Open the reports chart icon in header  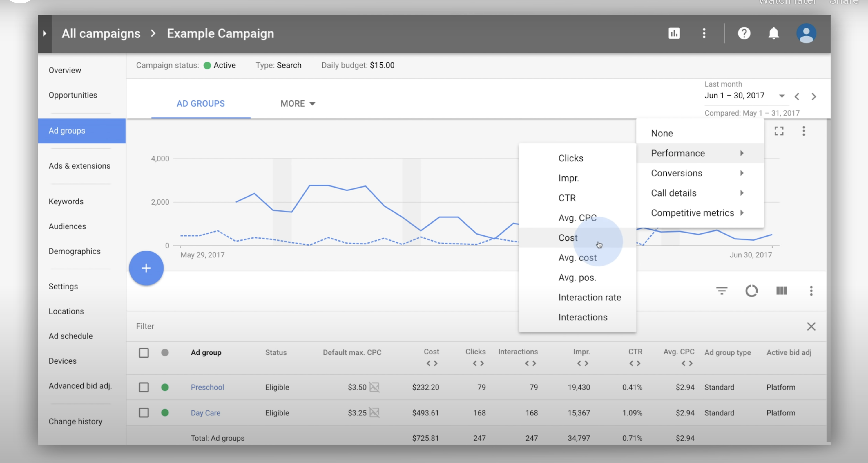[674, 33]
